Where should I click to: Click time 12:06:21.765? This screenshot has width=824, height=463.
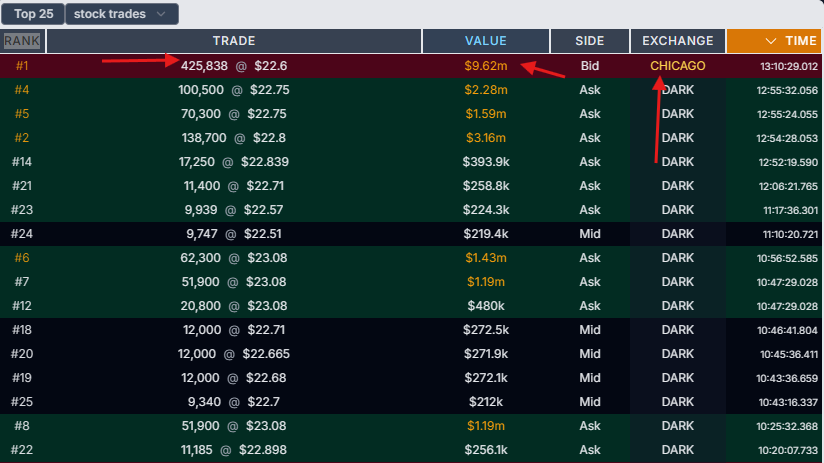click(788, 187)
